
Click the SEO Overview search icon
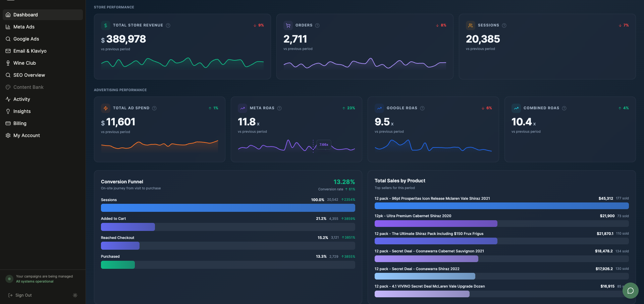point(8,75)
